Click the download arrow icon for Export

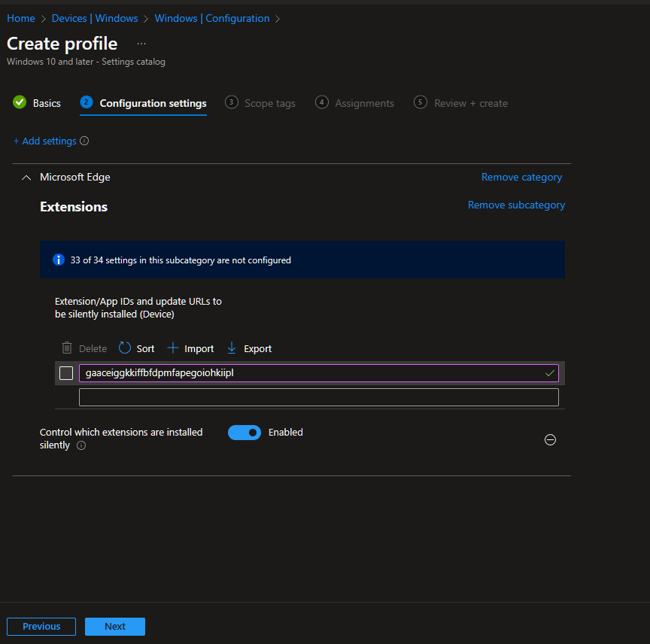[232, 348]
